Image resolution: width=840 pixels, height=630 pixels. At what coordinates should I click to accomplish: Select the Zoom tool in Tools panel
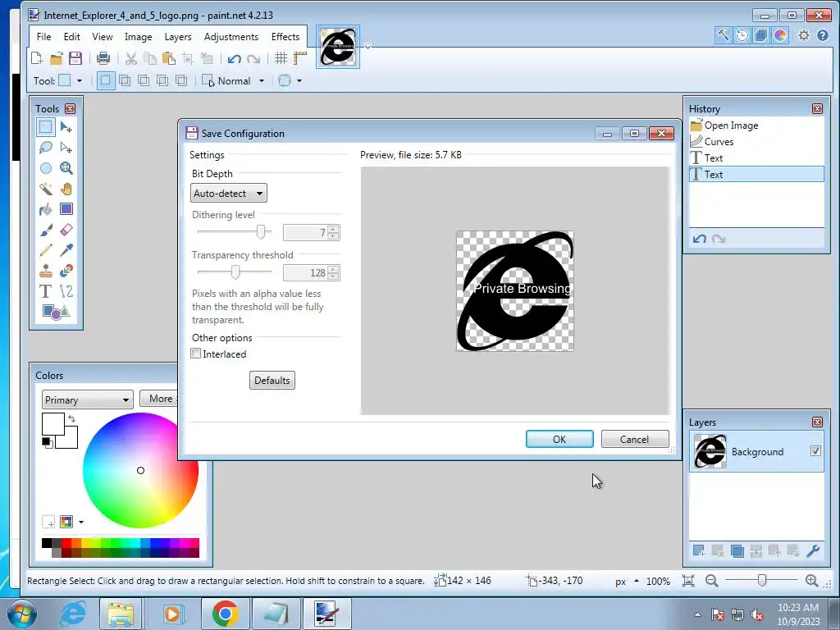(x=66, y=168)
